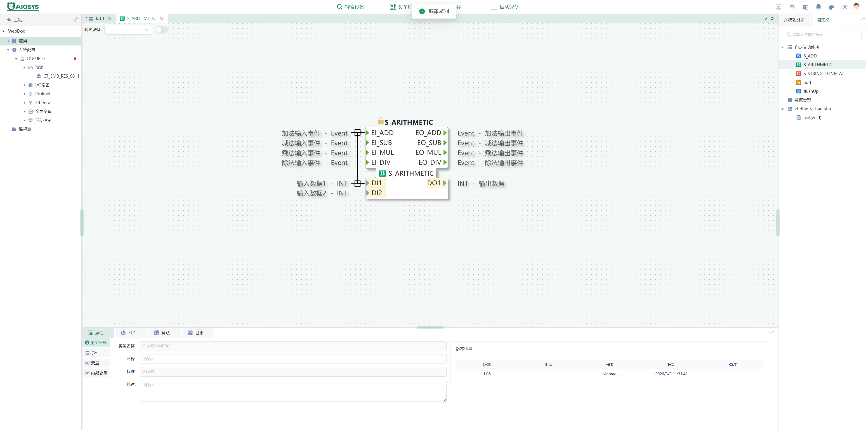The width and height of the screenshot is (868, 430).
Task: Open the remote desktop monitor icon
Action: pos(778,7)
